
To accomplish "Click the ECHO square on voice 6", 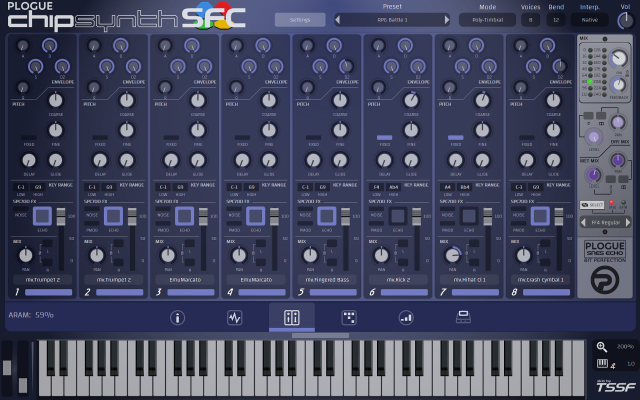I will 398,216.
